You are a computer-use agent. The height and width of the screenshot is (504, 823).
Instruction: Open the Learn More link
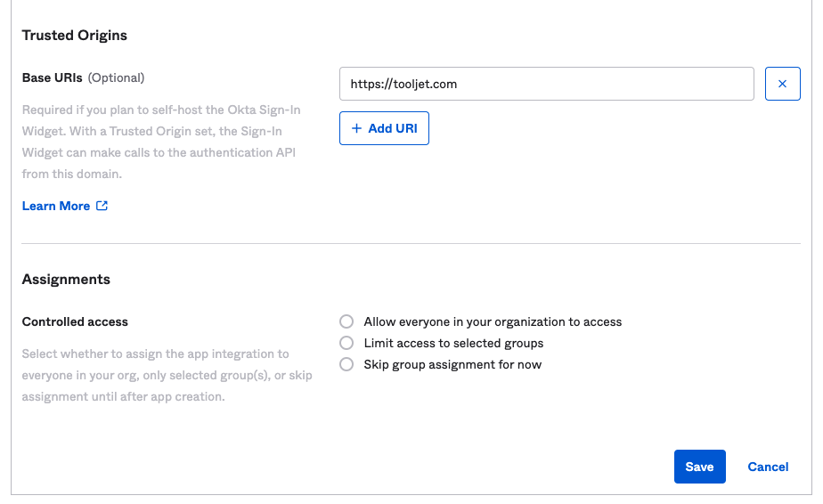[56, 206]
